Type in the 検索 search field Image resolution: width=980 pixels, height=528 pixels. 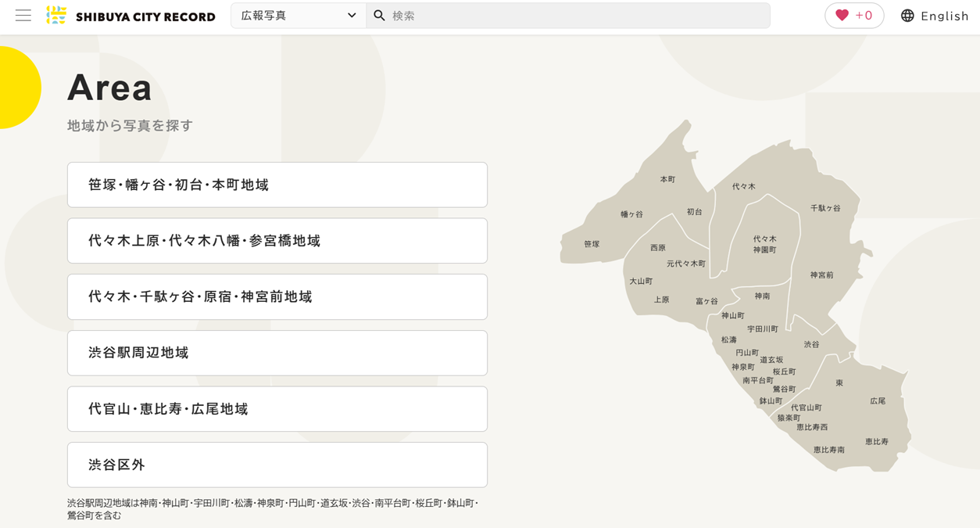click(x=578, y=16)
